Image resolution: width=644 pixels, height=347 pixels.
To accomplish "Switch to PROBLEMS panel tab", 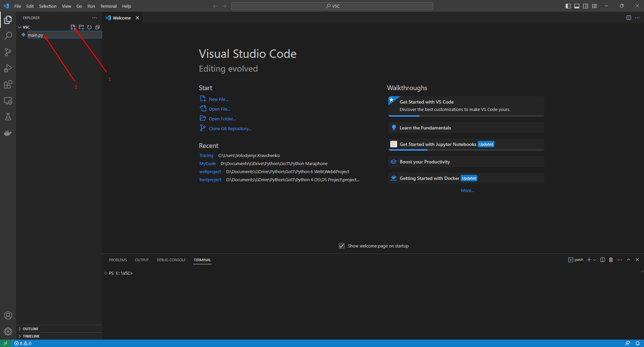I will pyautogui.click(x=118, y=260).
